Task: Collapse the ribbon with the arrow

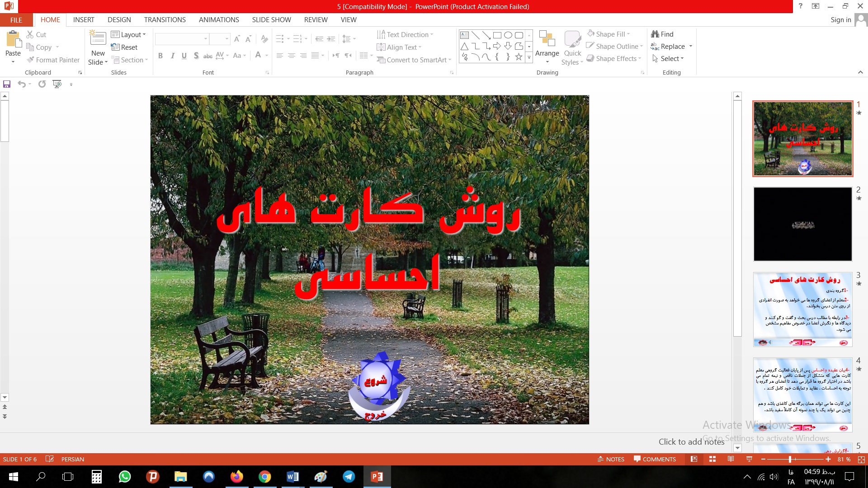Action: click(860, 72)
